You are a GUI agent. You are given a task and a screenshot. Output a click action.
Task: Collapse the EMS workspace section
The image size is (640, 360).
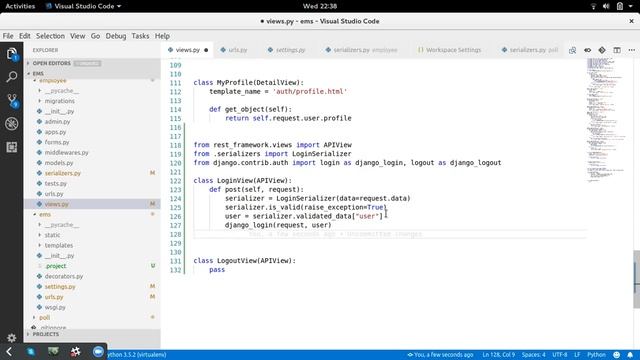point(38,74)
